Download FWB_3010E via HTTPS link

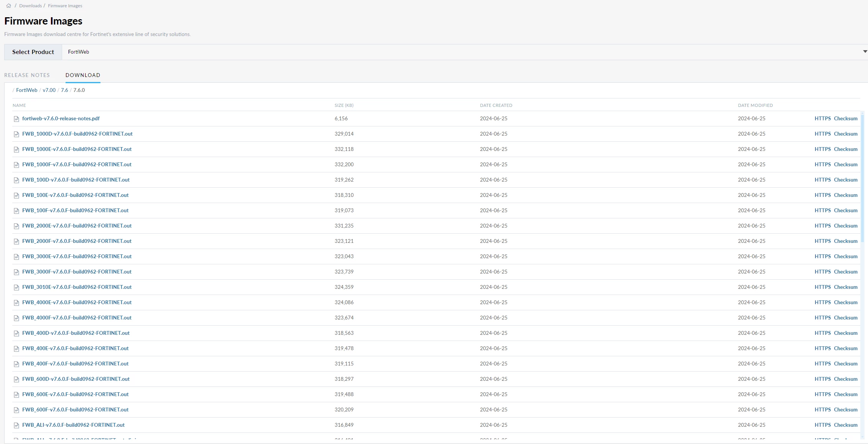click(x=823, y=287)
